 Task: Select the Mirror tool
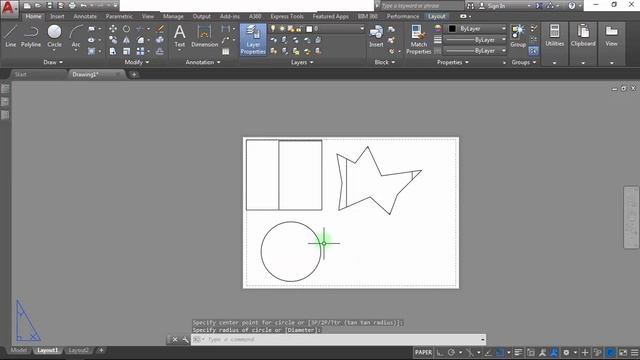(x=127, y=40)
